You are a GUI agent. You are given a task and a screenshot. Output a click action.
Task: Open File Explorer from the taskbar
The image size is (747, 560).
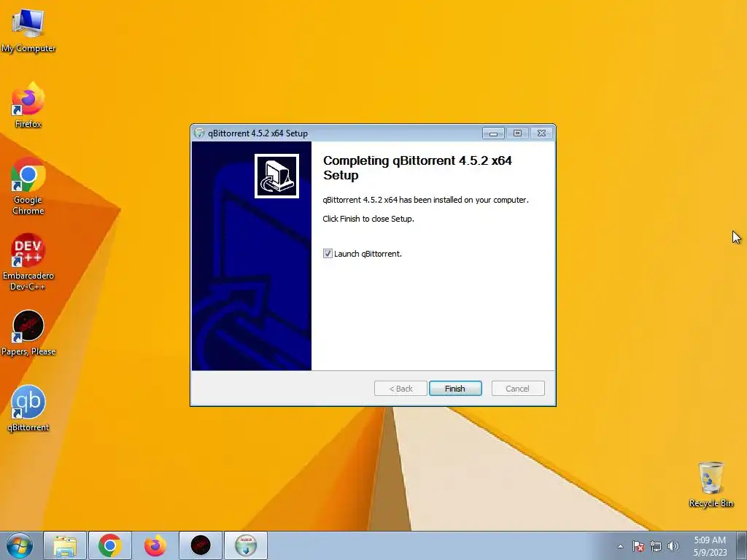point(65,545)
